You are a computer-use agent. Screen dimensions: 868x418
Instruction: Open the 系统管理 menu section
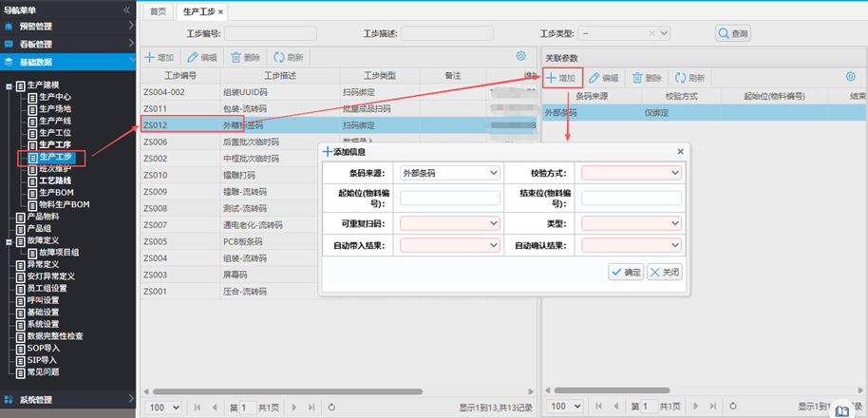click(67, 399)
